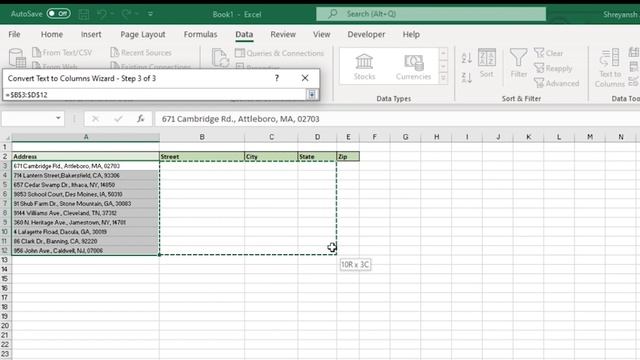The width and height of the screenshot is (640, 360).
Task: Select row 14 header
Action: coord(5,269)
